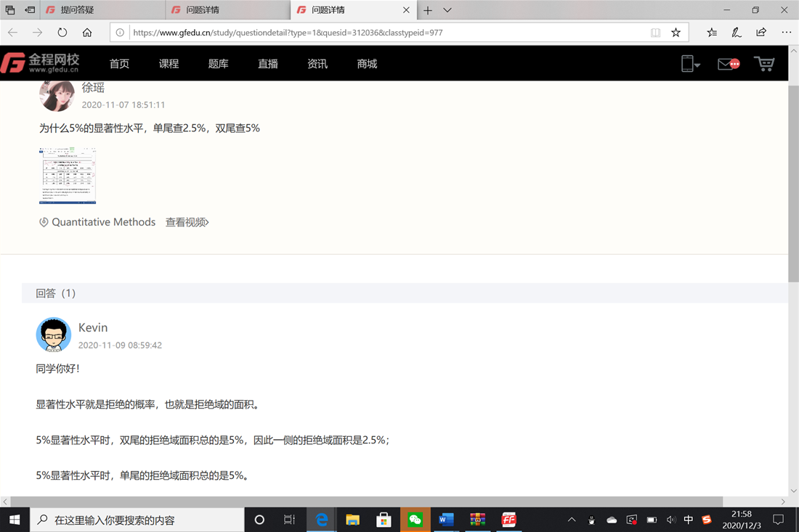Viewport: 799px width, 532px height.
Task: Open Cortana circle icon
Action: (259, 520)
